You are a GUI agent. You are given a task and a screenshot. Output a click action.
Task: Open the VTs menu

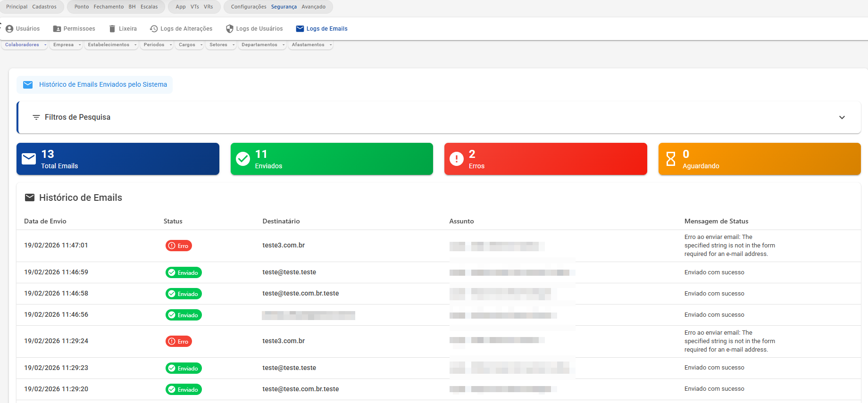point(195,7)
